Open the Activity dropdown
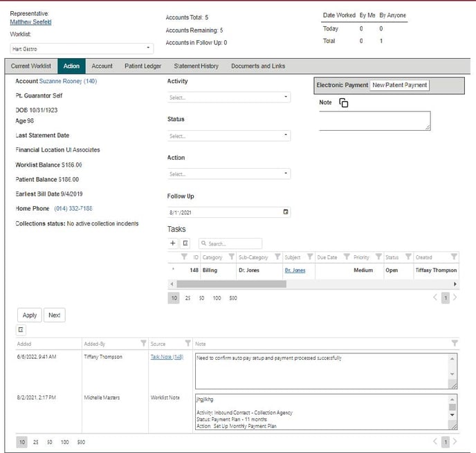This screenshot has width=476, height=453. point(228,98)
